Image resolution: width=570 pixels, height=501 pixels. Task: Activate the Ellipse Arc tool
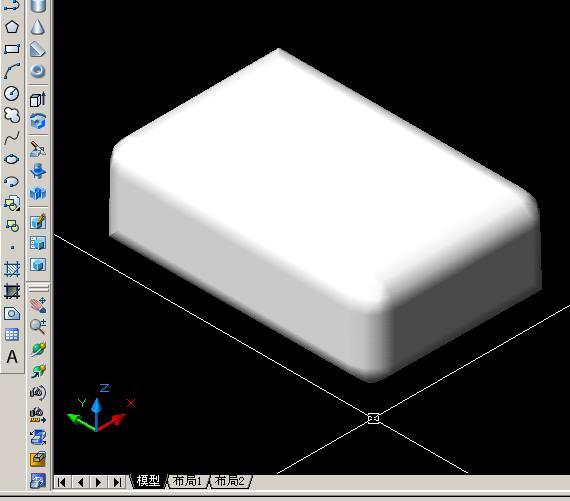coord(12,181)
